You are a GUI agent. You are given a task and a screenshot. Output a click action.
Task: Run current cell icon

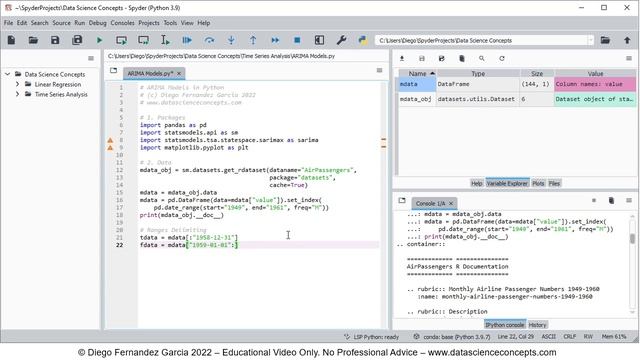click(x=121, y=40)
